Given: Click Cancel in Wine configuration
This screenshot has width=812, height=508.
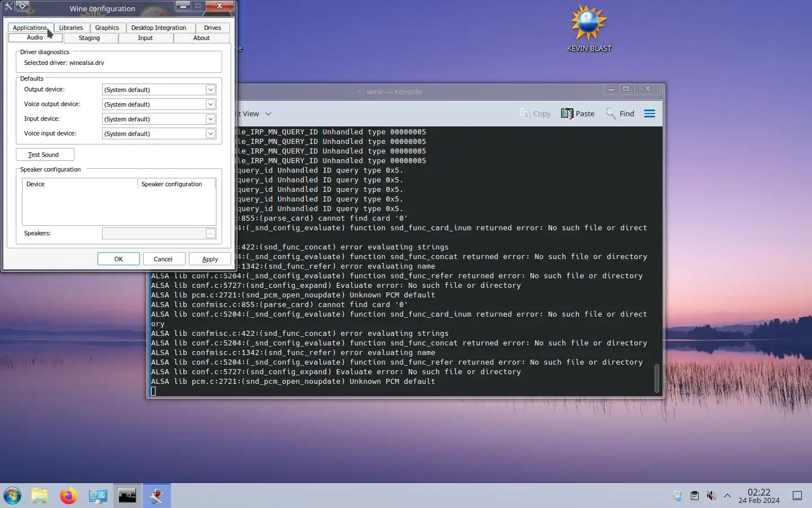Looking at the screenshot, I should [x=163, y=259].
